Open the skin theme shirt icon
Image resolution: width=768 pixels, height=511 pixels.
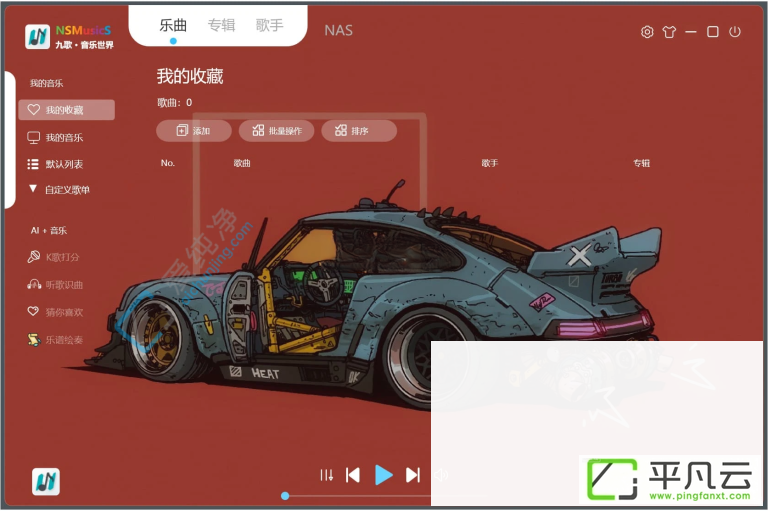pyautogui.click(x=669, y=32)
